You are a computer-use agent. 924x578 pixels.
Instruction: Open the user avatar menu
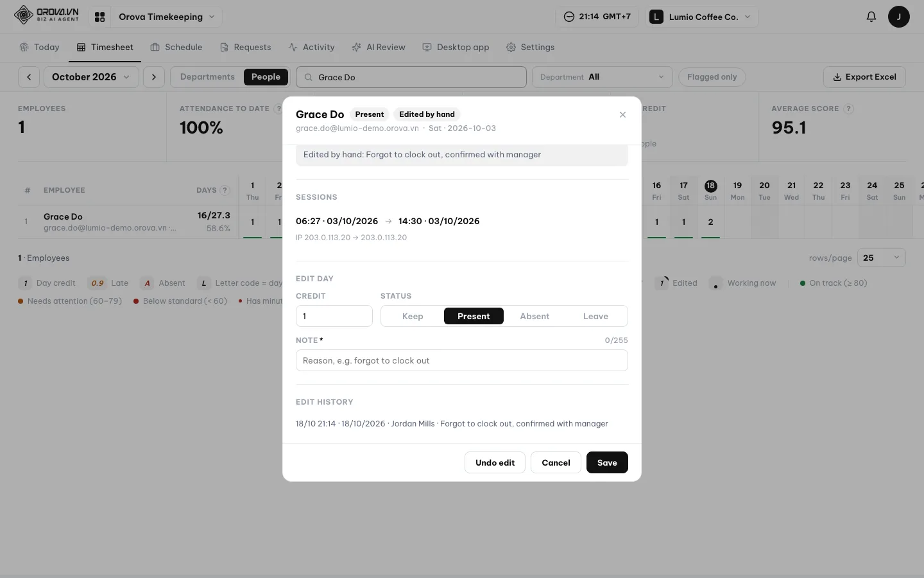pos(898,17)
